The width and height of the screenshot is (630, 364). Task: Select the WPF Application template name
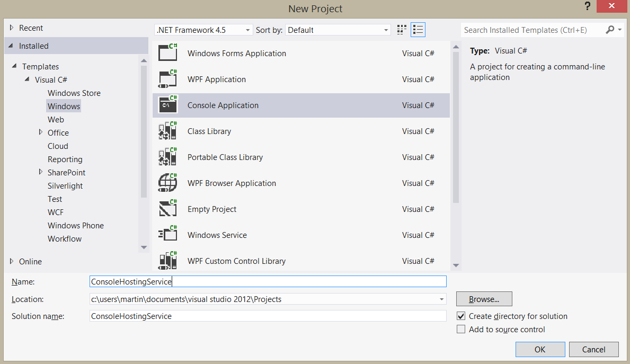click(217, 79)
